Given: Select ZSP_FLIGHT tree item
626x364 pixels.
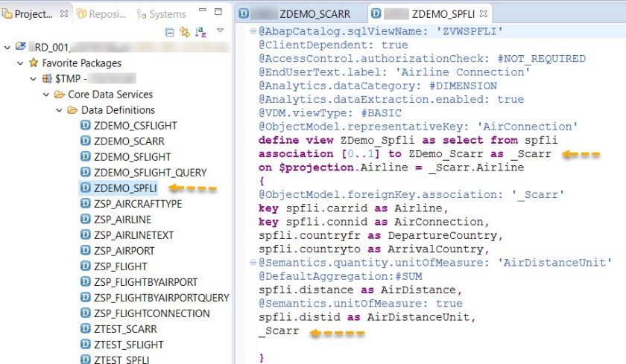Looking at the screenshot, I should click(x=121, y=266).
